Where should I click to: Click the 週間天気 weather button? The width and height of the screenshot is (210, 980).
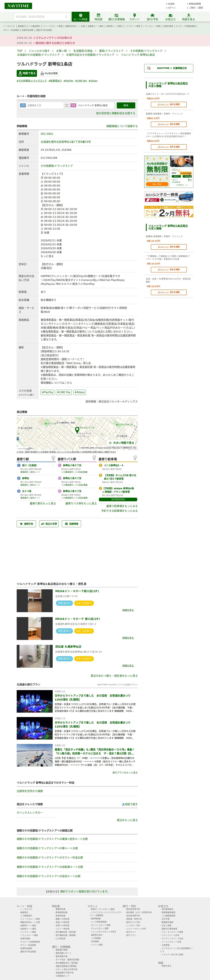coord(26,524)
